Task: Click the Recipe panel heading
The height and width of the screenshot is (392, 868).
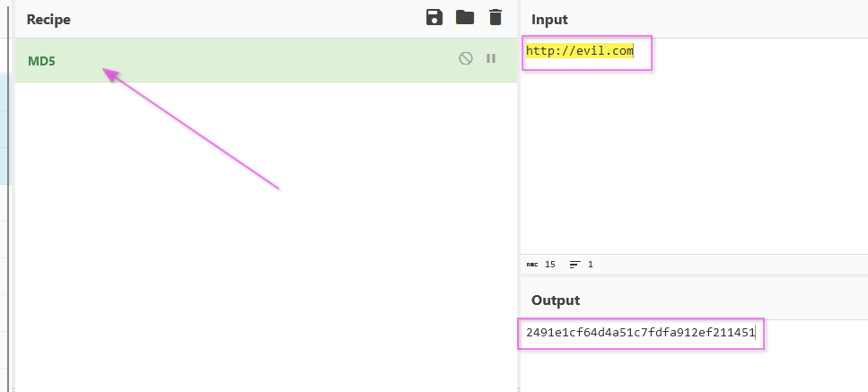Action: (48, 20)
